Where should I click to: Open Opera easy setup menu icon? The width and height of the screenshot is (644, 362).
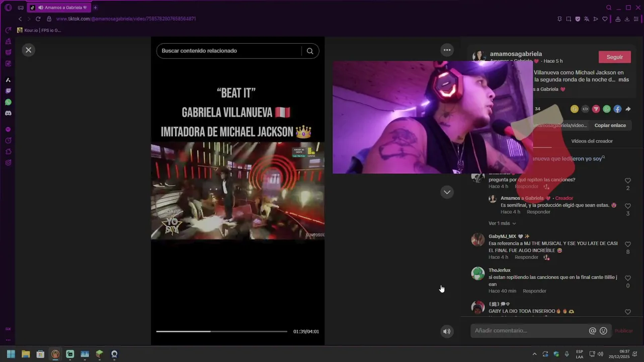coord(636,19)
